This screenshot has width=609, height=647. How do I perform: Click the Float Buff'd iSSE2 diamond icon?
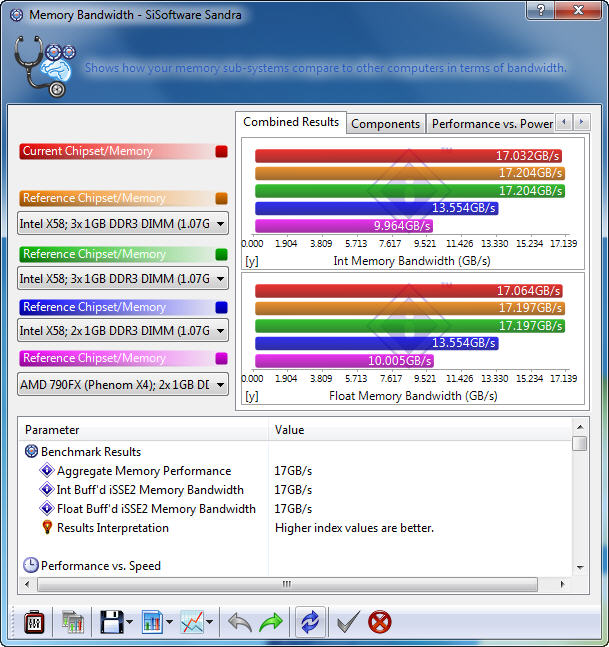[x=47, y=508]
